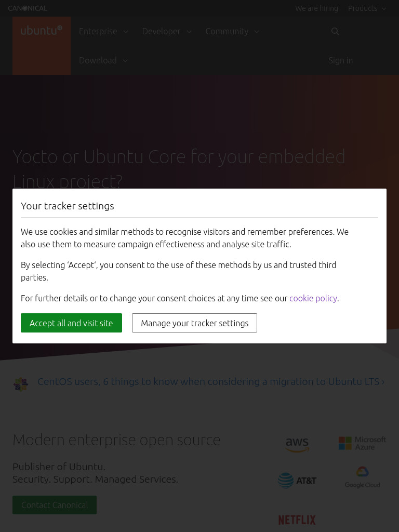
Task: Click the AWS logo
Action: click(297, 444)
